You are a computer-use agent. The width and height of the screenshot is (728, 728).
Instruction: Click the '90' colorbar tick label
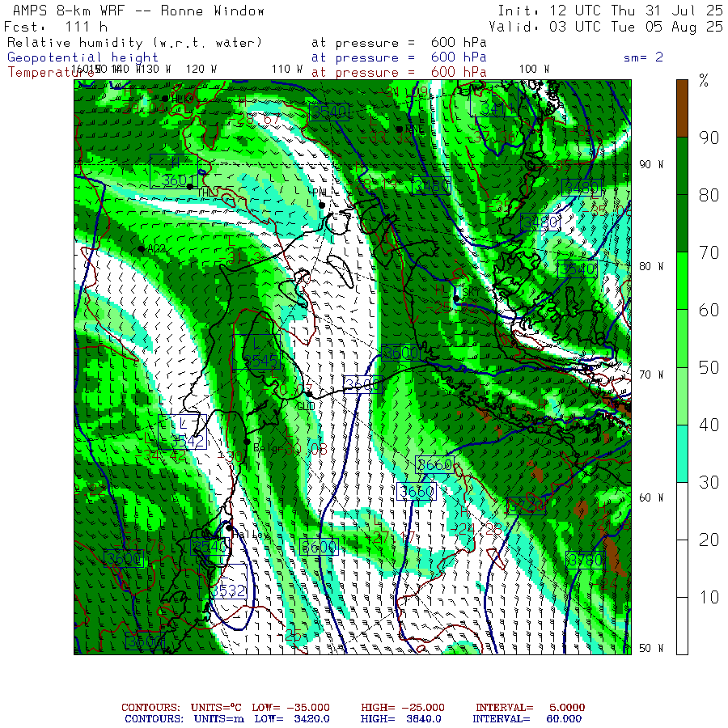[709, 138]
